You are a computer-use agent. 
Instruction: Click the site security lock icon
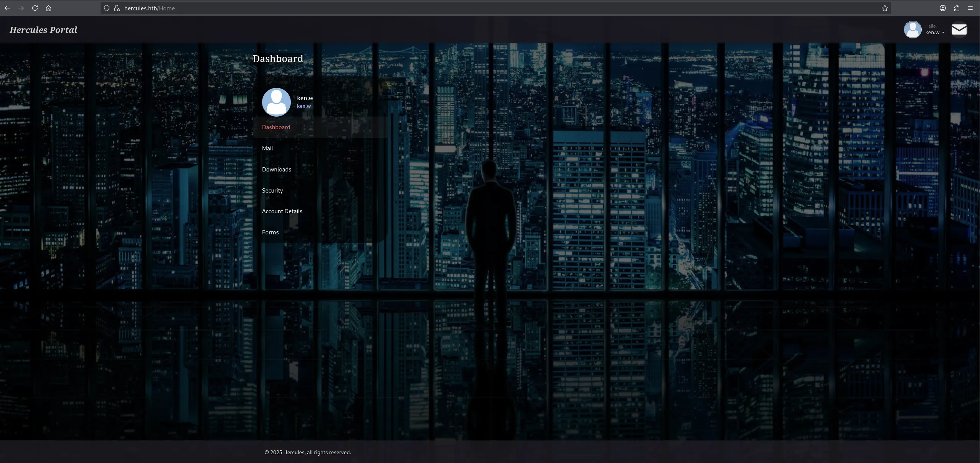[117, 8]
